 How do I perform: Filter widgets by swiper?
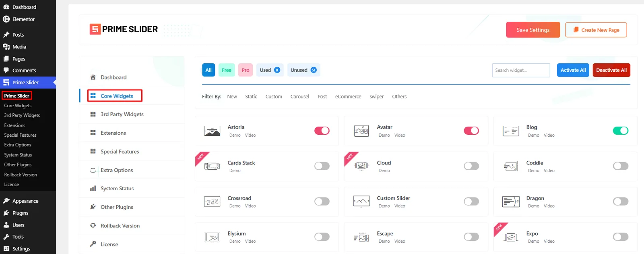coord(377,97)
